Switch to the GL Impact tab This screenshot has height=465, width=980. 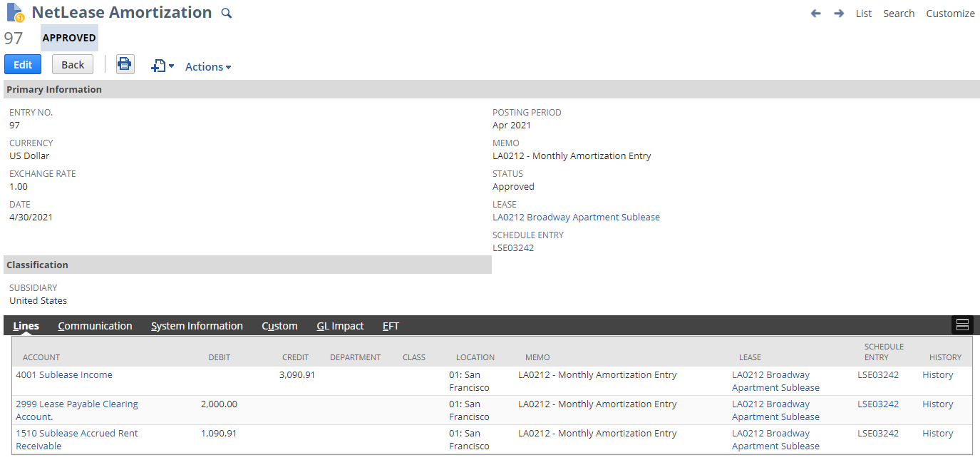click(340, 326)
